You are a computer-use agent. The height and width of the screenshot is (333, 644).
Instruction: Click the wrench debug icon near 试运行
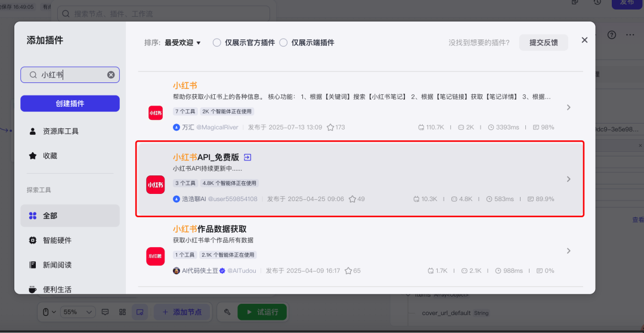pos(227,312)
